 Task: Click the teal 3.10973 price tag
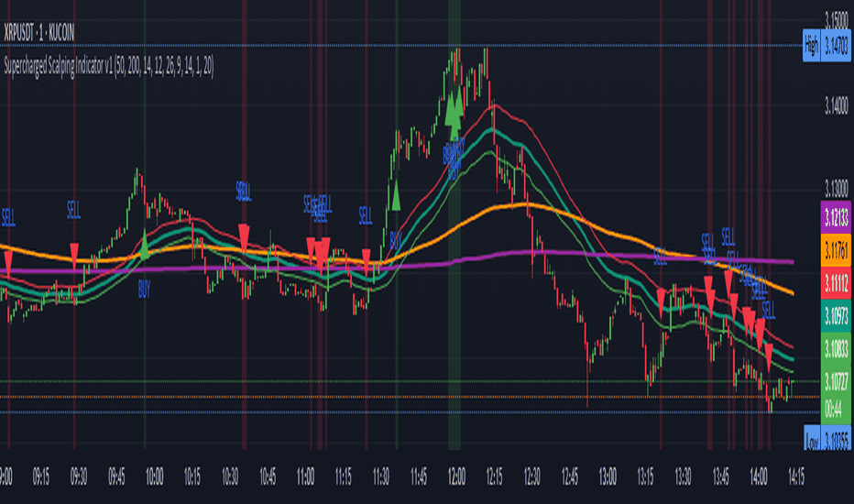point(836,315)
